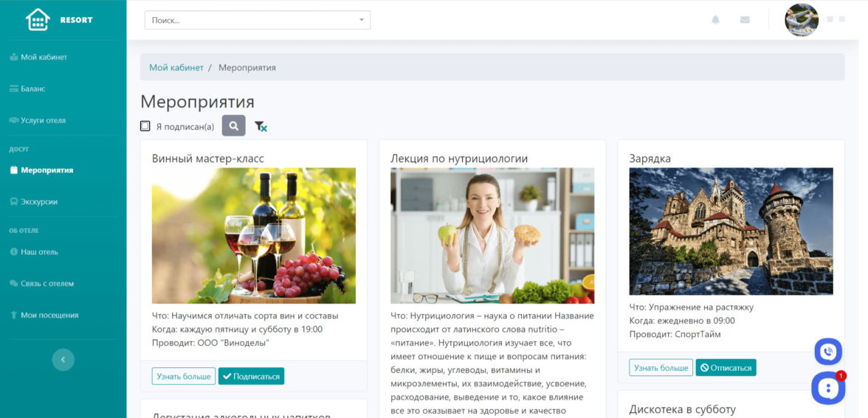Screen dimensions: 868x418
Task: Click the Услуги отеля sidebar icon
Action: tap(15, 120)
